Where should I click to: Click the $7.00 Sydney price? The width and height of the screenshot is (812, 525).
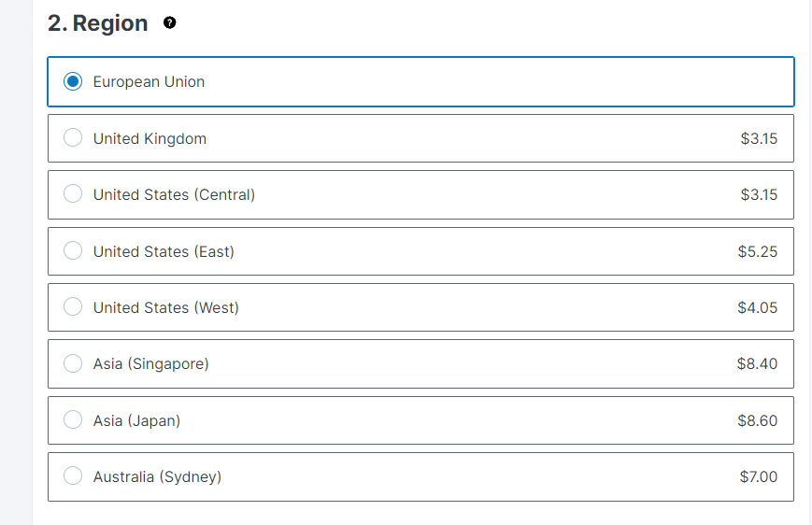point(759,476)
